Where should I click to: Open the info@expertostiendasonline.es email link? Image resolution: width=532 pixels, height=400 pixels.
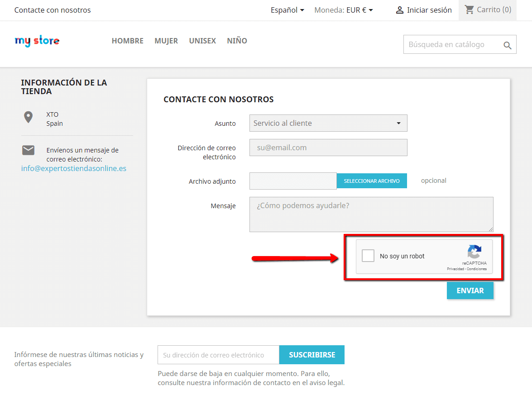pos(74,168)
